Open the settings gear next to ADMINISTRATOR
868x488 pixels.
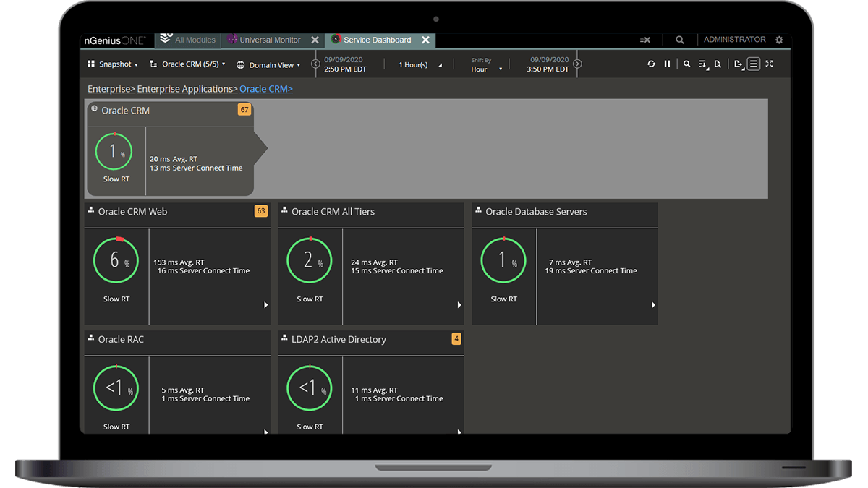click(x=779, y=40)
